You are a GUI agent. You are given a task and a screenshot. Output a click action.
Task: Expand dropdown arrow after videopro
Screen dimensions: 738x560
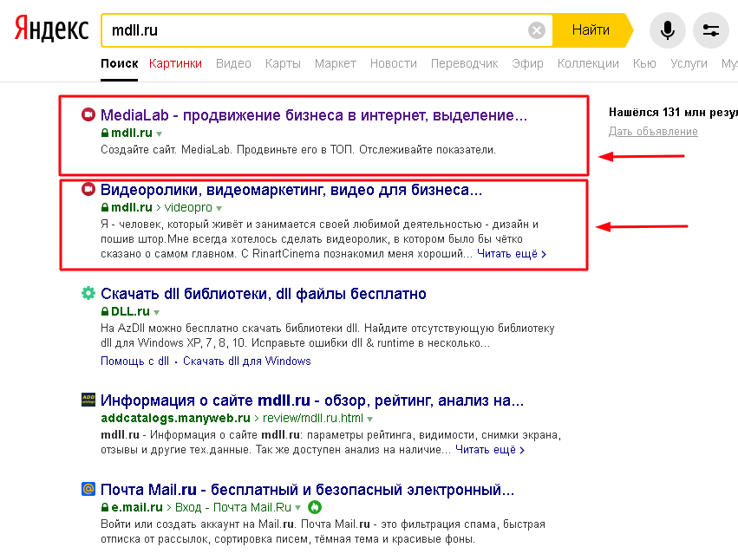click(219, 208)
